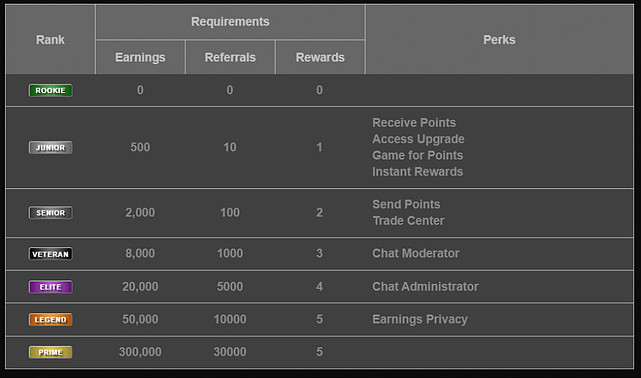The height and width of the screenshot is (378, 641).
Task: Click the Rank column header
Action: [50, 40]
